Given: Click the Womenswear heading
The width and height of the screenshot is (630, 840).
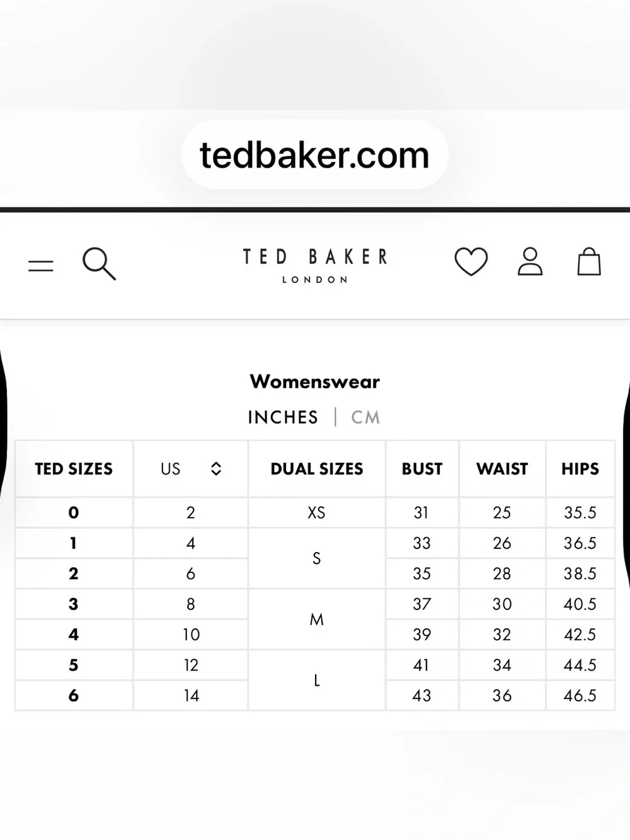Looking at the screenshot, I should pos(315,382).
